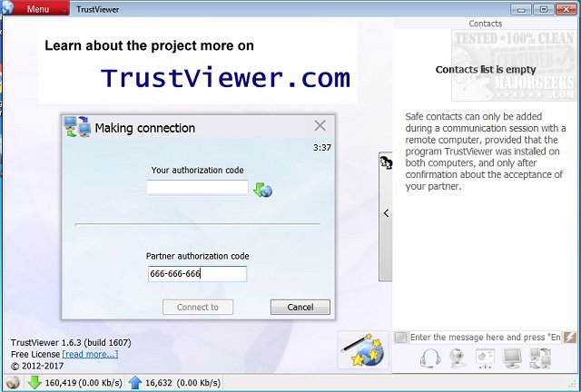Screen dimensions: 581x392
Task: Click the magic wand globe icon
Action: (x=363, y=350)
